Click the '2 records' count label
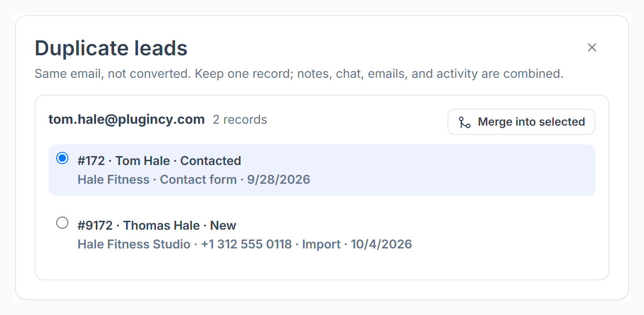 [x=240, y=120]
